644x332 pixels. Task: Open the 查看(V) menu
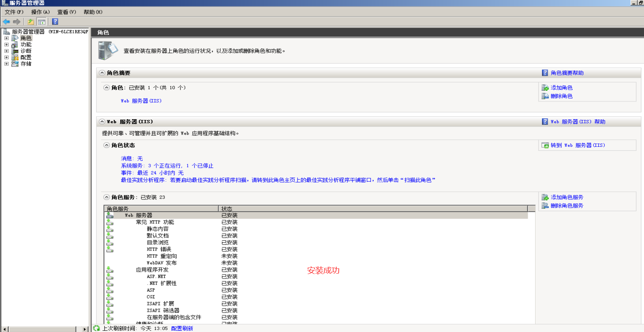[x=66, y=12]
